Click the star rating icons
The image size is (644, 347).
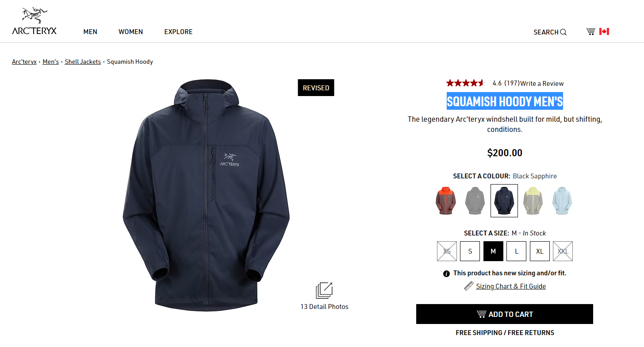[466, 83]
